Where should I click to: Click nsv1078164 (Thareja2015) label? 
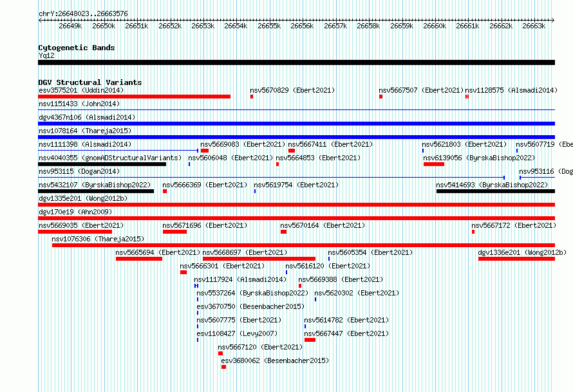pos(85,131)
